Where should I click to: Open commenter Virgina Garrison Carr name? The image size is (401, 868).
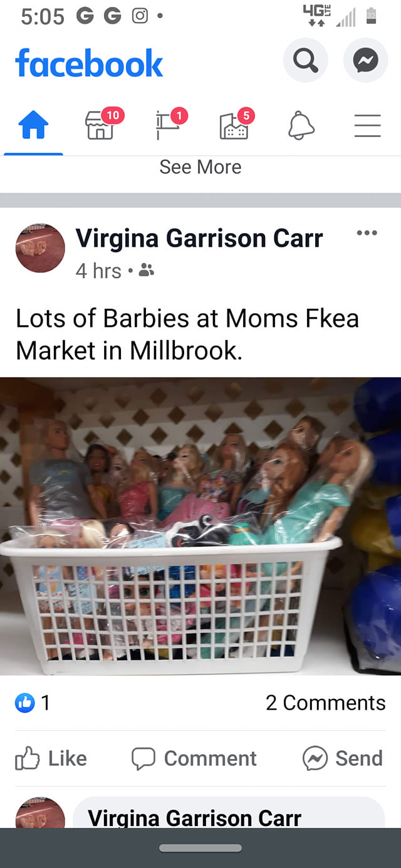194,817
